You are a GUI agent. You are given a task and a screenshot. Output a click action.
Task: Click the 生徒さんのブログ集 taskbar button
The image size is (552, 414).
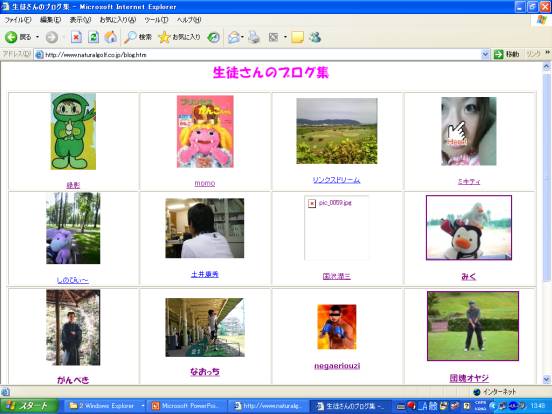click(x=350, y=406)
